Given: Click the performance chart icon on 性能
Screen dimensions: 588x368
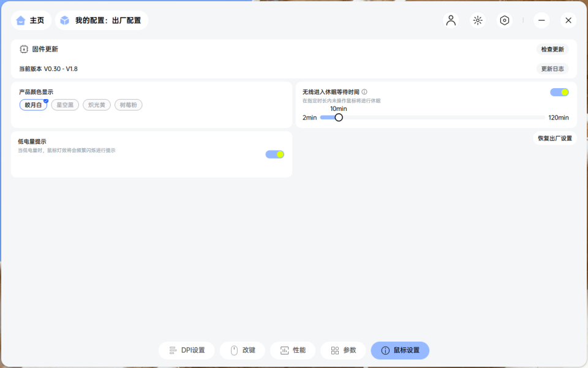Looking at the screenshot, I should [x=284, y=350].
